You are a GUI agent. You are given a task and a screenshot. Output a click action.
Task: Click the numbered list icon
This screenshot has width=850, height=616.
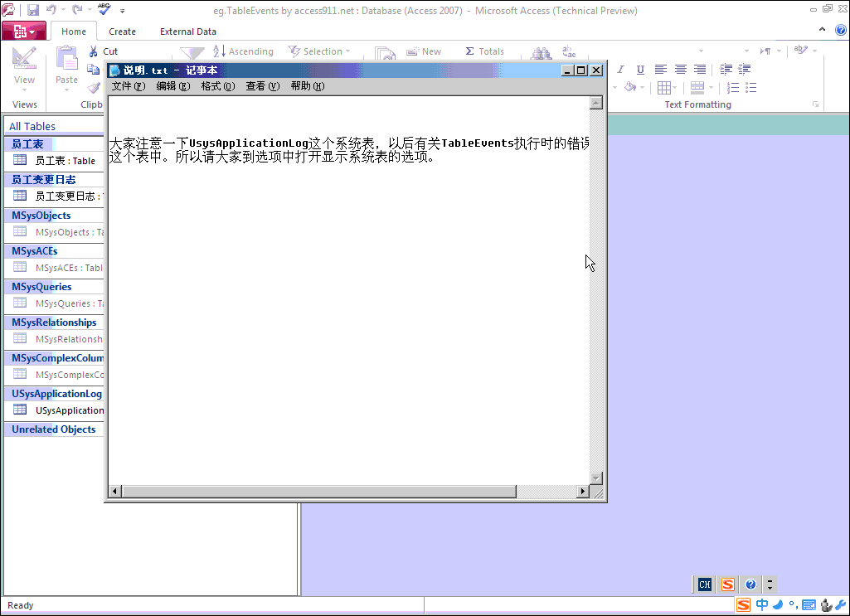coord(733,88)
